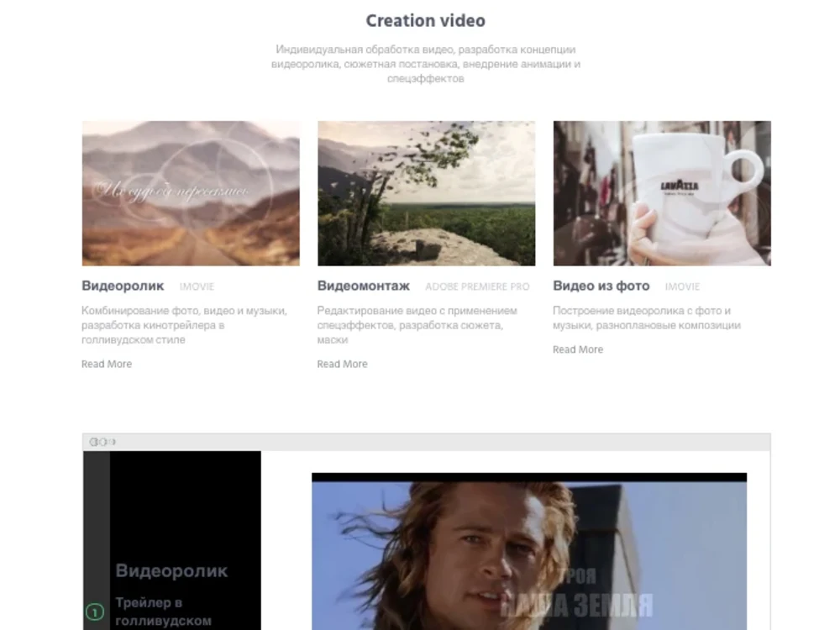Click the IMOVIE tag beside Видеоролик

coord(197,286)
